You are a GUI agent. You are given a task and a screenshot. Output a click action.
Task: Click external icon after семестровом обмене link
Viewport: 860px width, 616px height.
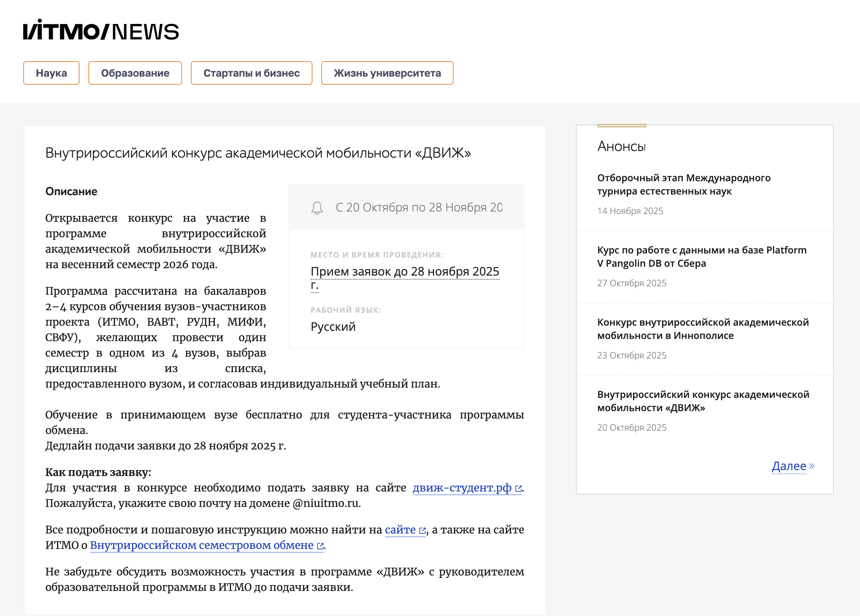[x=320, y=546]
